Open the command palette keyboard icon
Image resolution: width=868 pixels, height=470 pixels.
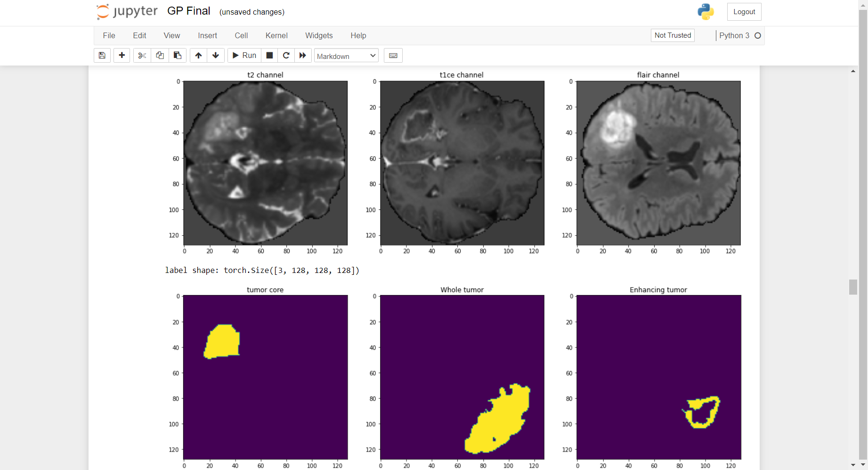[x=393, y=56]
